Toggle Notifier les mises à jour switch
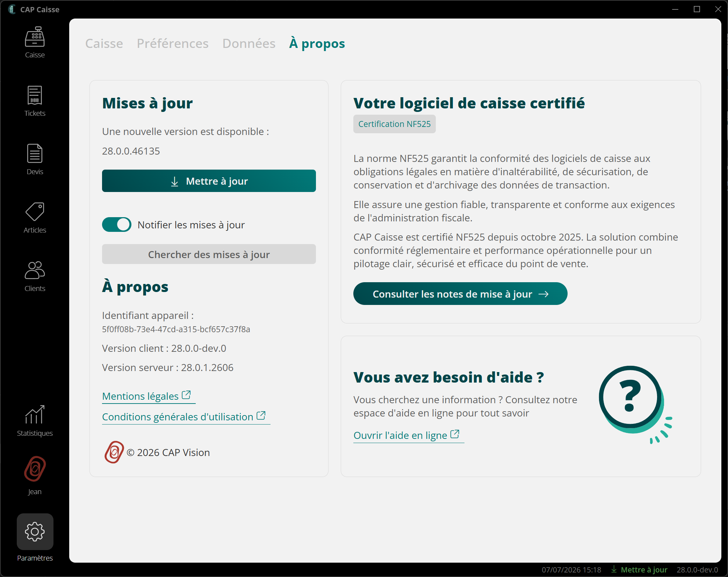 117,225
